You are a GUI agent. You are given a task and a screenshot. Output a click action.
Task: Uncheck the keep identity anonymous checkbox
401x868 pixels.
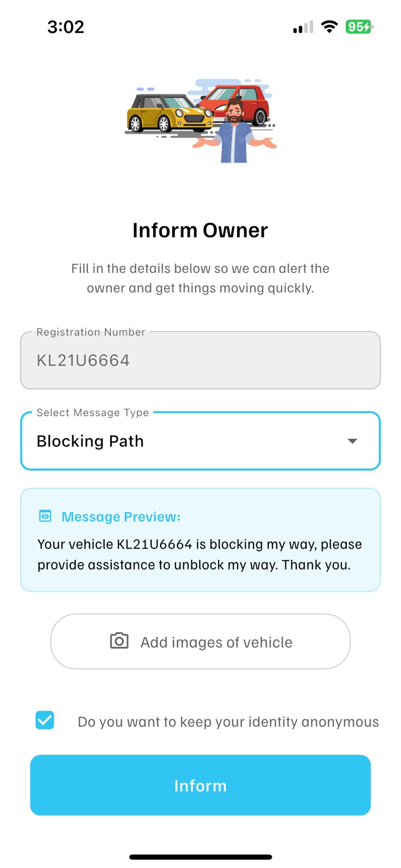click(x=45, y=720)
